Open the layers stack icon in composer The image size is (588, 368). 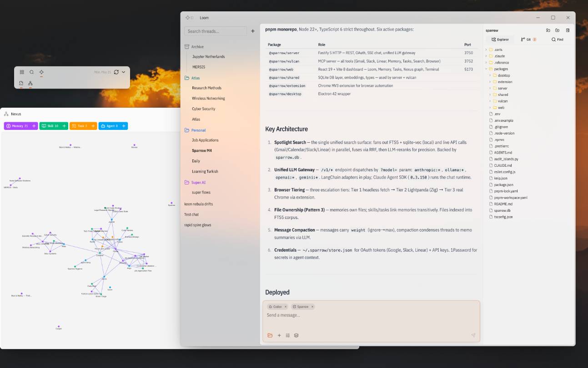(x=296, y=335)
